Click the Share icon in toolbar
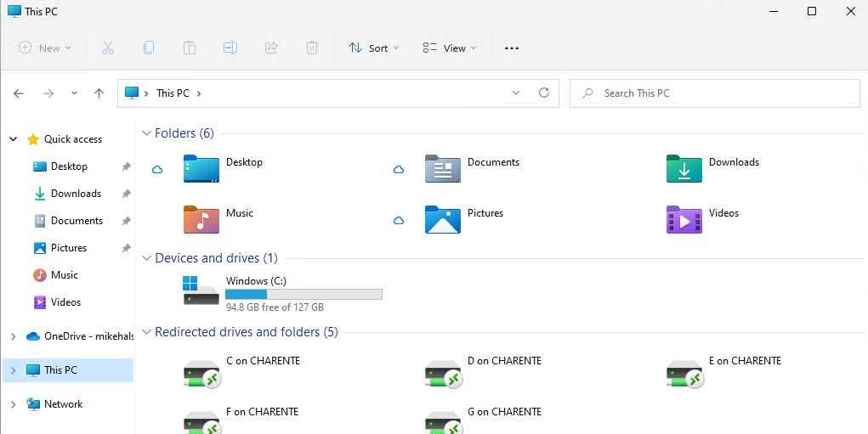Image resolution: width=868 pixels, height=434 pixels. click(271, 48)
